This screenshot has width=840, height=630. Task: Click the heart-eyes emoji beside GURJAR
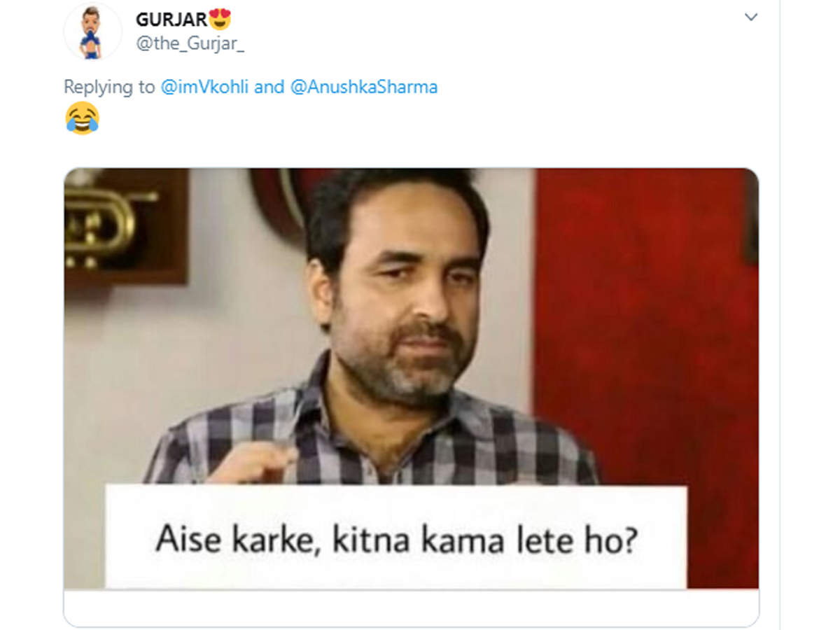220,18
